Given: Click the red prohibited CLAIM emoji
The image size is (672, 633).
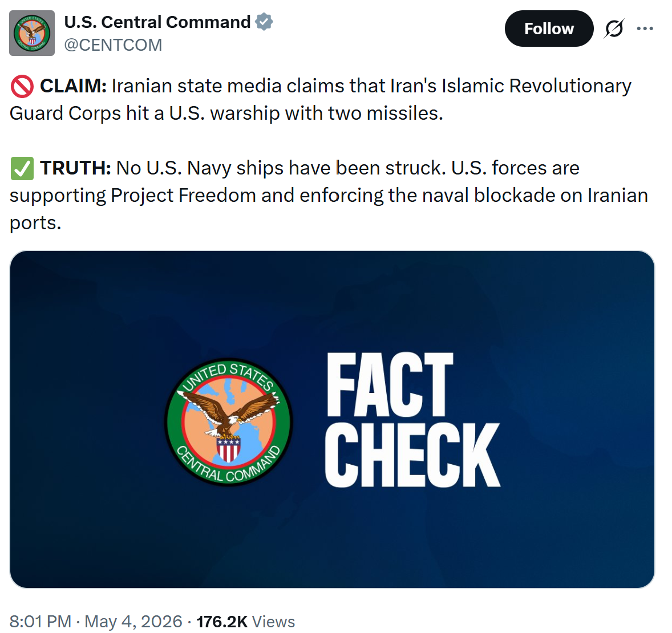Looking at the screenshot, I should (x=22, y=86).
